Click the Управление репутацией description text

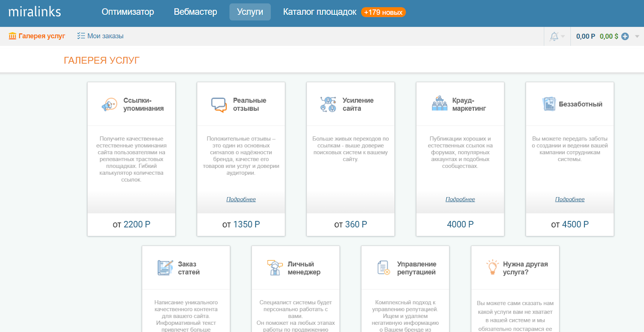405,316
